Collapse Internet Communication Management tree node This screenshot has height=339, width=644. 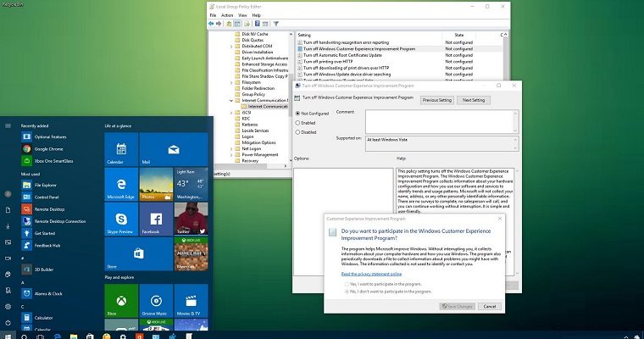(231, 101)
